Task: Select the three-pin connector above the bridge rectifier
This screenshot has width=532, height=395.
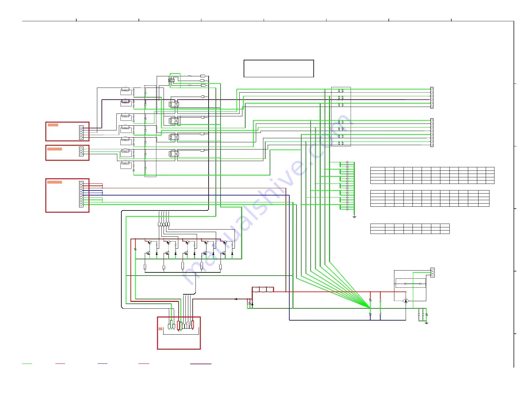Action: click(x=433, y=272)
